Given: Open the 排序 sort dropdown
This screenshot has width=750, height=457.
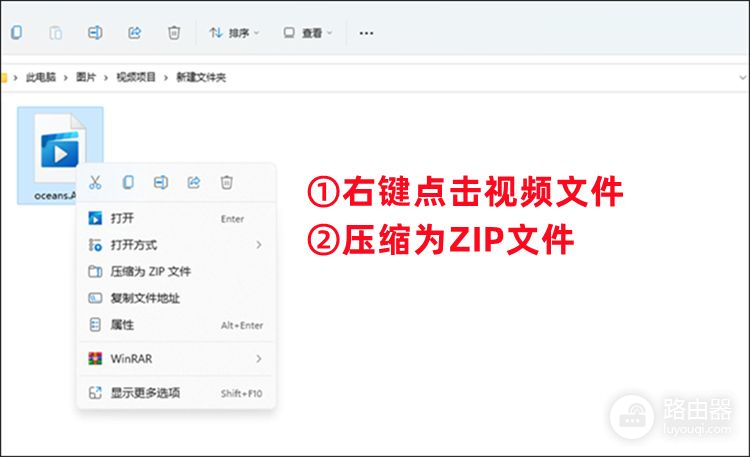Looking at the screenshot, I should (234, 33).
